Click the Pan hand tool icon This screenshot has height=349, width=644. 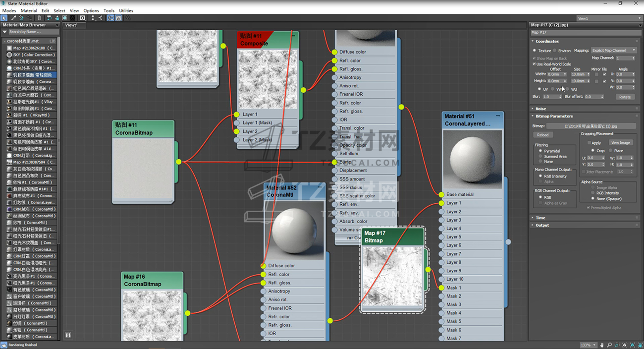(602, 345)
